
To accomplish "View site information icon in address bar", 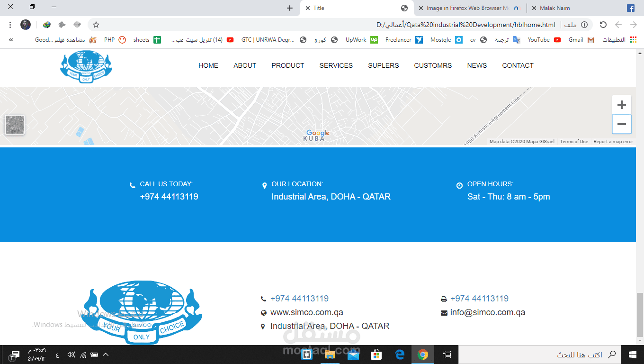I will [584, 25].
